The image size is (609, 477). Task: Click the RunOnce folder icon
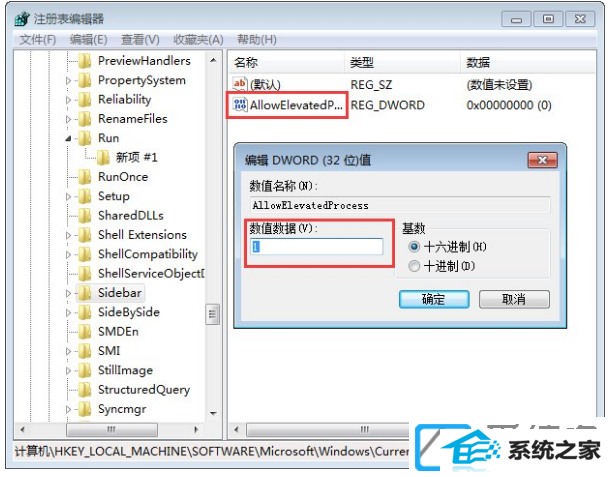tap(85, 177)
